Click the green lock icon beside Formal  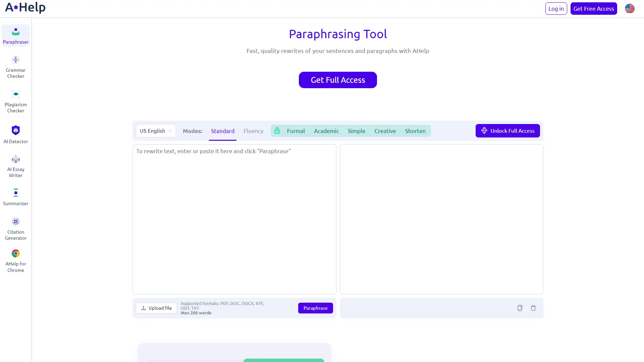coord(277,131)
